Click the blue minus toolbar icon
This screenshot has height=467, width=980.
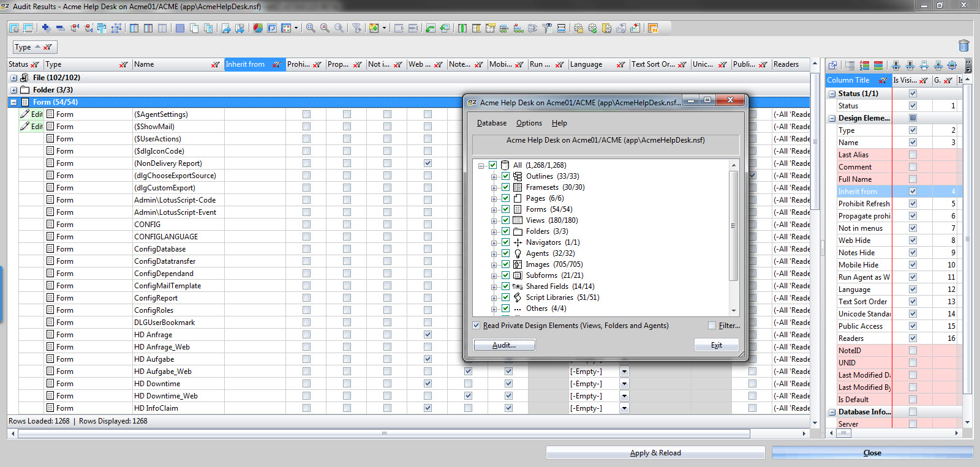pyautogui.click(x=60, y=28)
